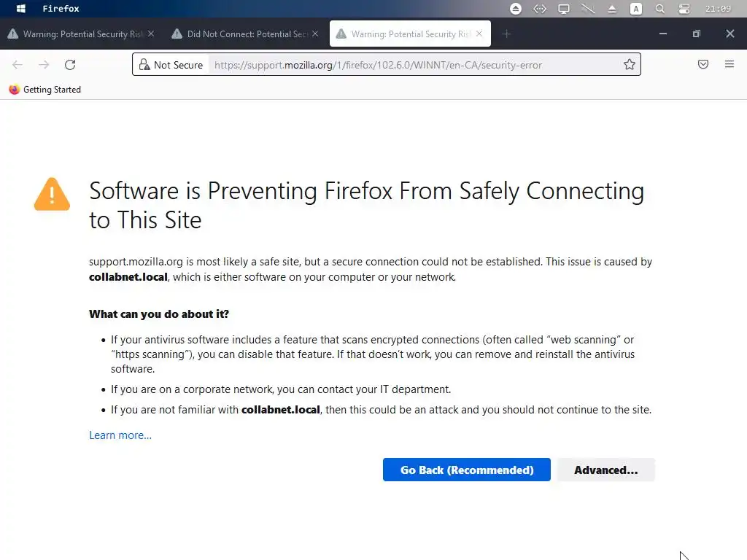Follow the Learn more… link
The width and height of the screenshot is (747, 560).
tap(120, 435)
